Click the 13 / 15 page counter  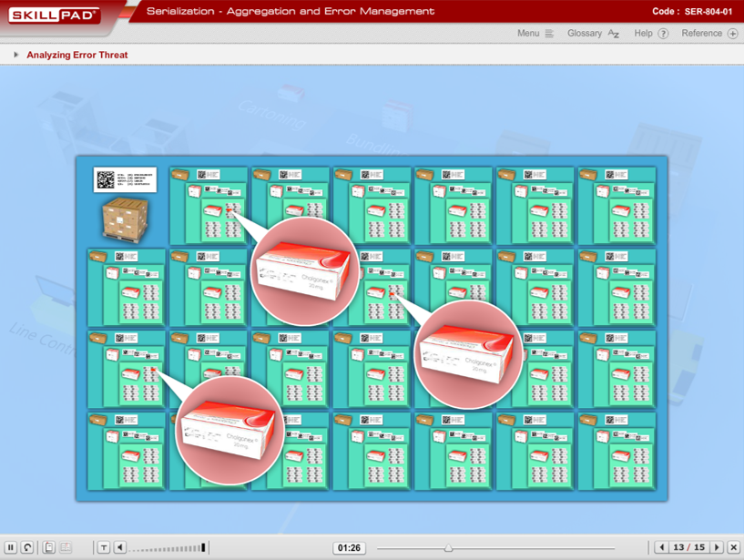coord(689,547)
